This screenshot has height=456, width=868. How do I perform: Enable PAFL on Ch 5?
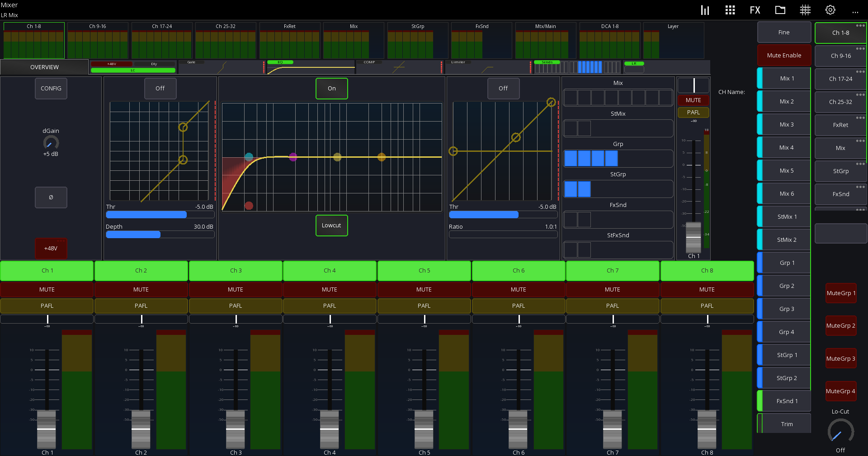(x=424, y=306)
